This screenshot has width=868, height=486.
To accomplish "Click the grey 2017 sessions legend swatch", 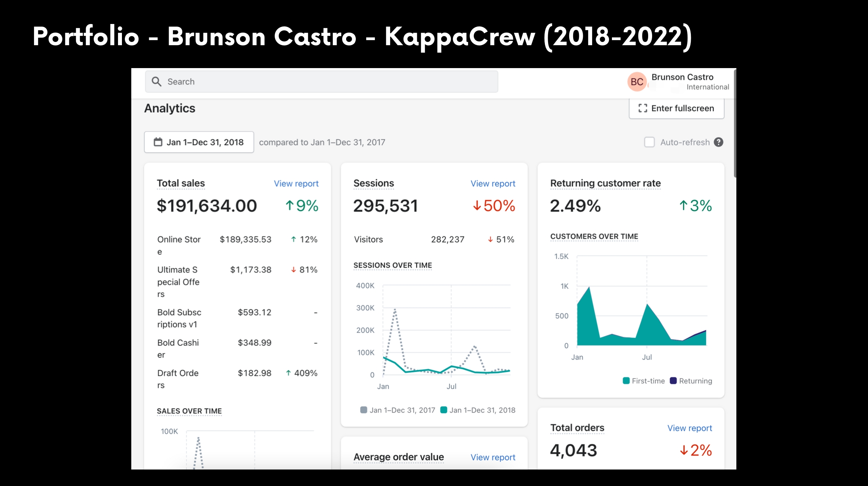I will point(364,410).
